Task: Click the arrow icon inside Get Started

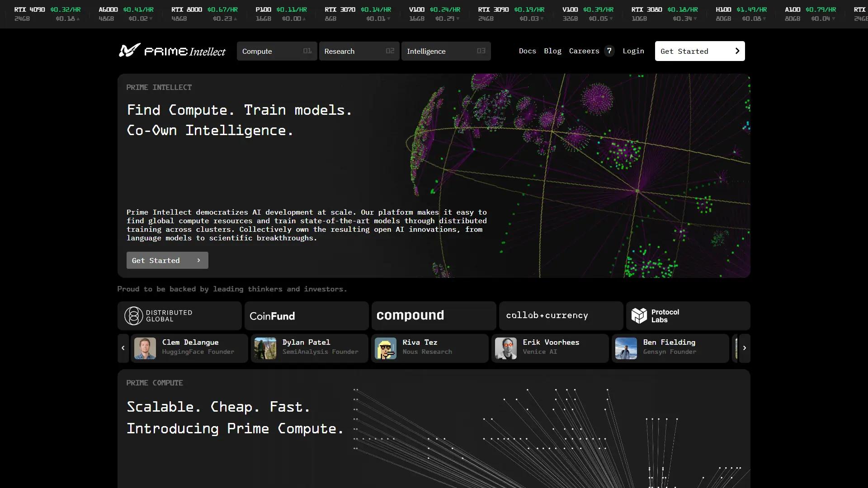Action: tap(737, 51)
